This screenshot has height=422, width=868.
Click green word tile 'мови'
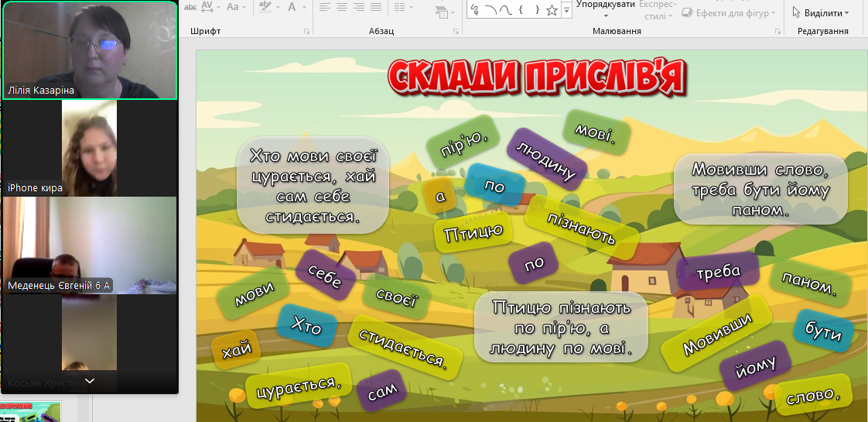coord(254,293)
